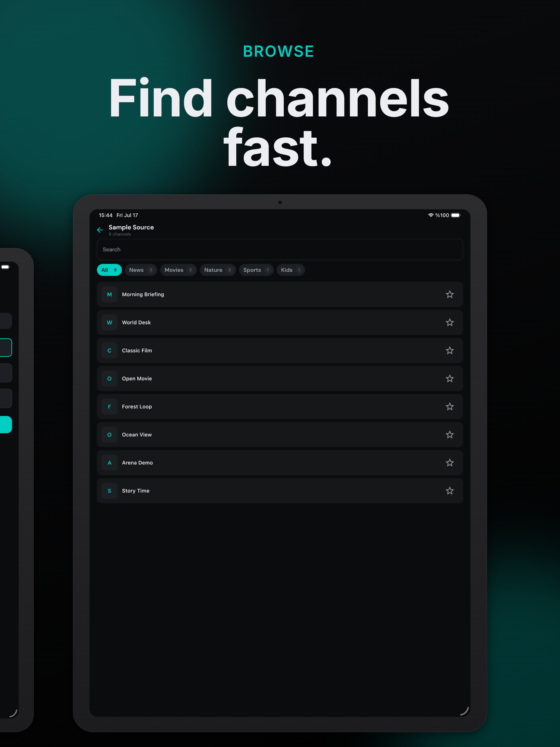Tap the battery indicator in status bar
This screenshot has height=747, width=560.
click(x=456, y=215)
